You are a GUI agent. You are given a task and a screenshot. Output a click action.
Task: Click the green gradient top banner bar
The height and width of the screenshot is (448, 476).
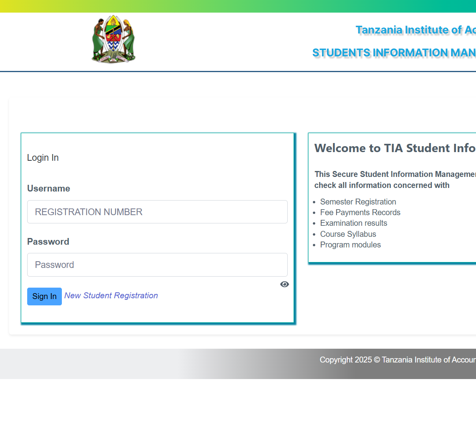pyautogui.click(x=238, y=6)
